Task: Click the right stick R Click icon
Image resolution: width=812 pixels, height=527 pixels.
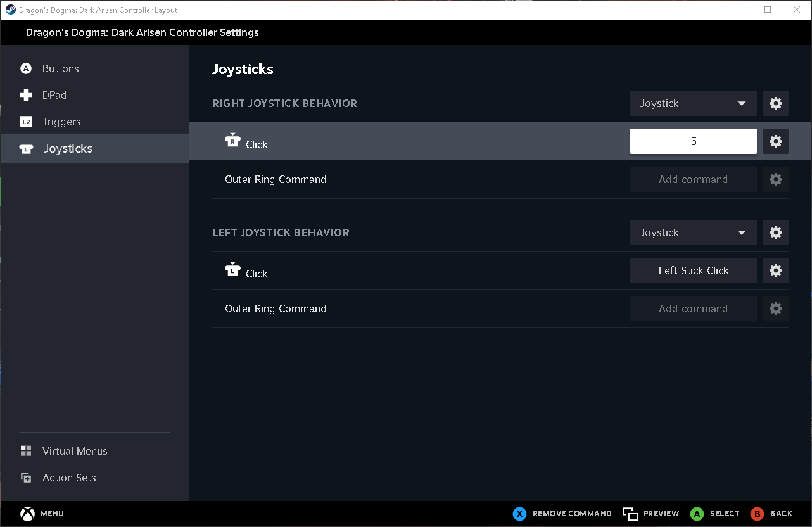Action: (232, 141)
